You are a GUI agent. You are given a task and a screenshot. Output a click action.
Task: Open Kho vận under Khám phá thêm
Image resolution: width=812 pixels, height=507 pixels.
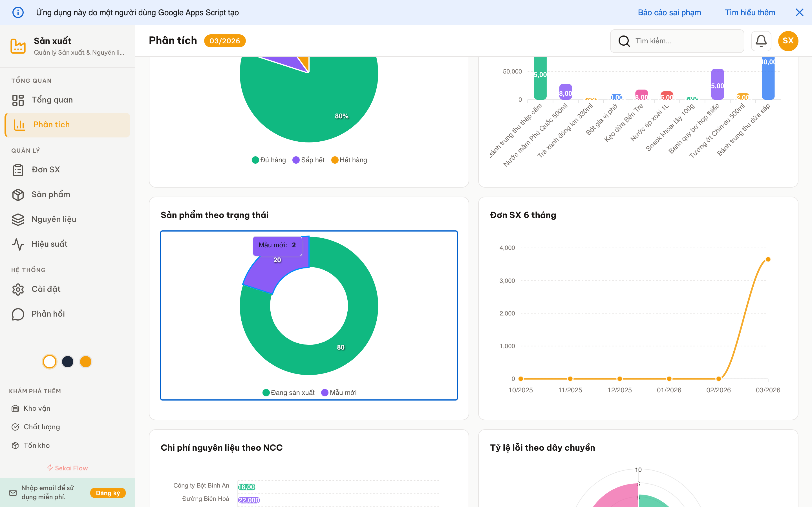point(37,408)
